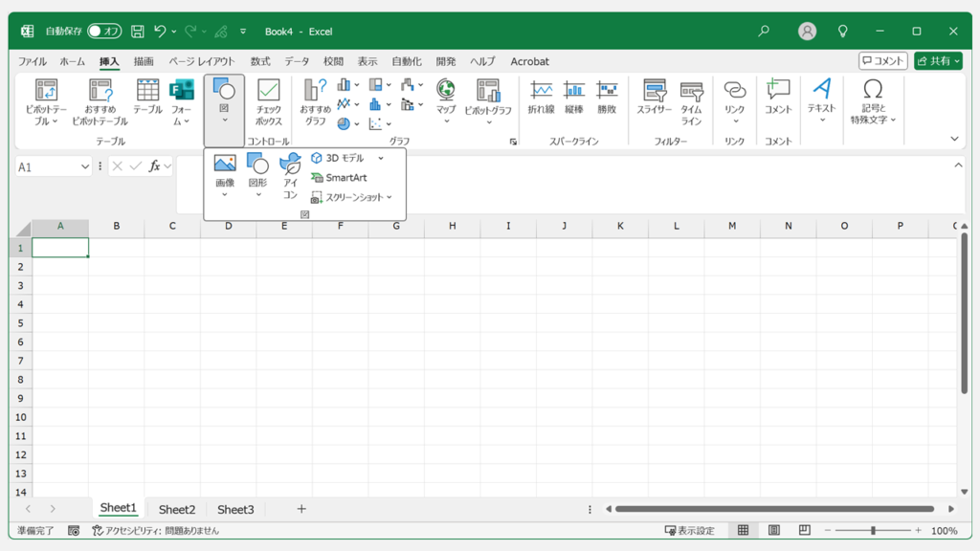Insert a Line sparkline
Screen dimensions: 980x551
pos(541,97)
